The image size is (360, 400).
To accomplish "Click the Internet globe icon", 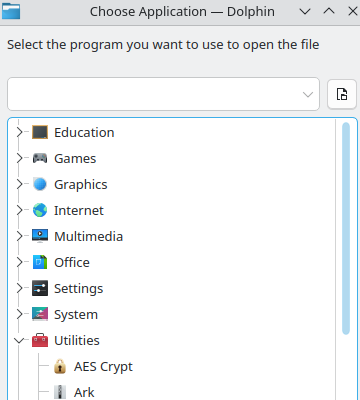I will pos(40,210).
